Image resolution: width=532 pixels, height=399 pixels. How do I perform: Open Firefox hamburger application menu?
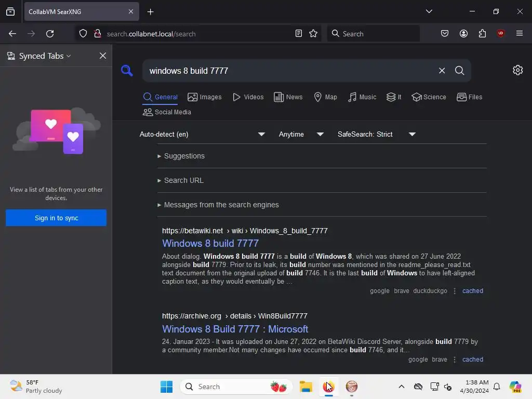(x=520, y=33)
